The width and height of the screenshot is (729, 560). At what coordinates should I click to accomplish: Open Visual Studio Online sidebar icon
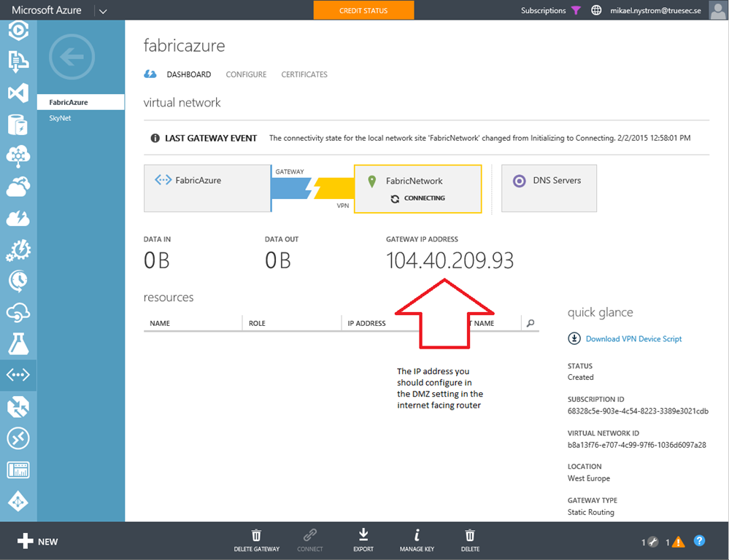18,93
